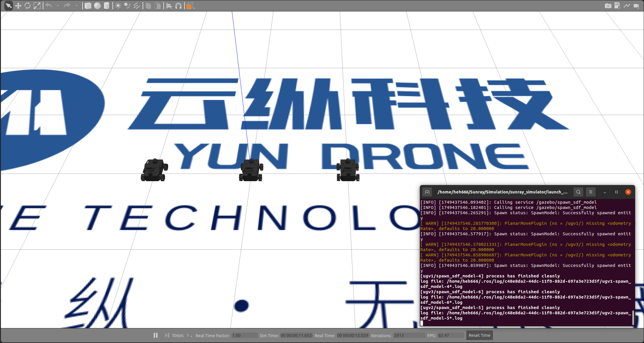Click the Real Time value field
This screenshot has width=644, height=343.
tap(353, 335)
